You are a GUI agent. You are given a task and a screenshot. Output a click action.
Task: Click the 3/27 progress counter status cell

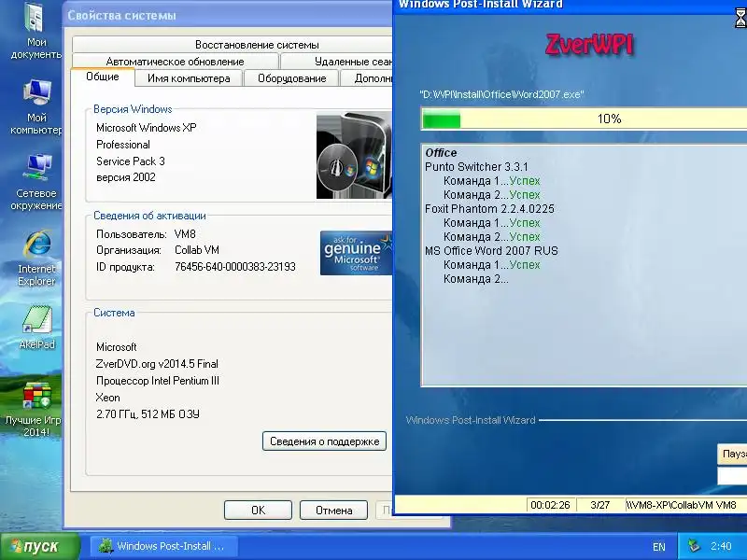coord(599,505)
